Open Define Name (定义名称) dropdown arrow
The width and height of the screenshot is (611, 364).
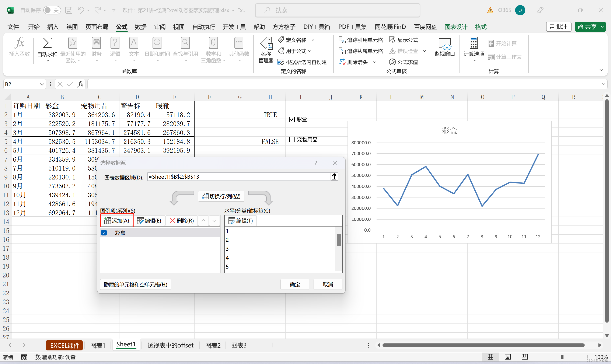tap(313, 40)
